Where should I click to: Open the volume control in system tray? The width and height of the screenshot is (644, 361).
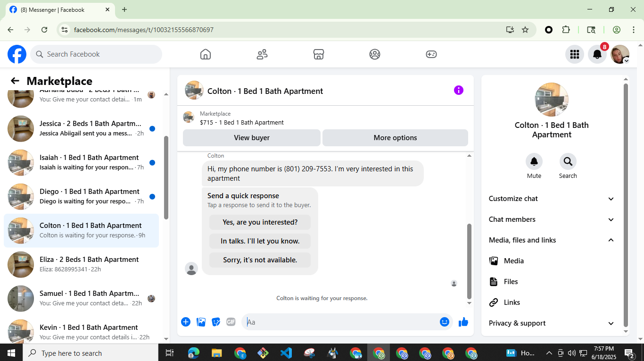571,353
